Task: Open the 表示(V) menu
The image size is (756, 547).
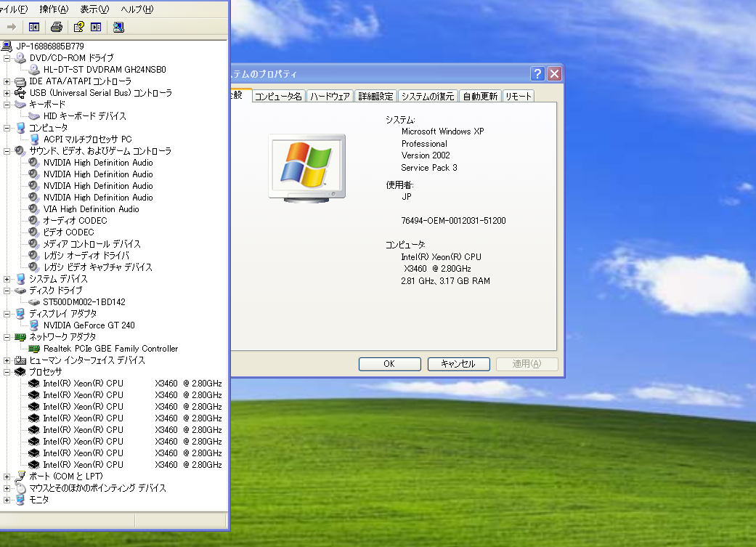Action: pos(94,9)
